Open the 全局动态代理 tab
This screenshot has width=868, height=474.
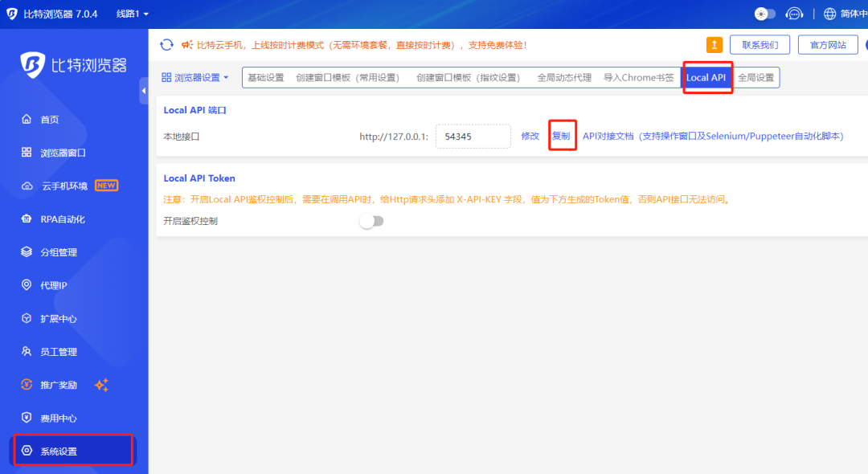click(x=564, y=77)
